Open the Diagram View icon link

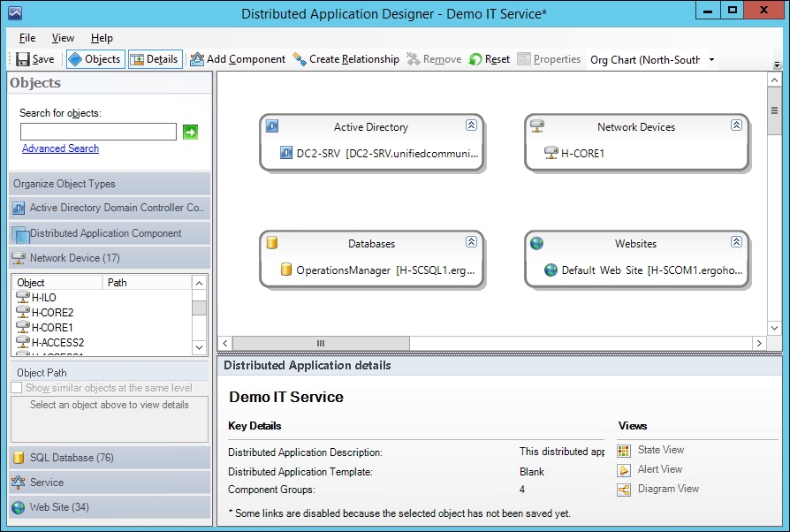(x=624, y=490)
